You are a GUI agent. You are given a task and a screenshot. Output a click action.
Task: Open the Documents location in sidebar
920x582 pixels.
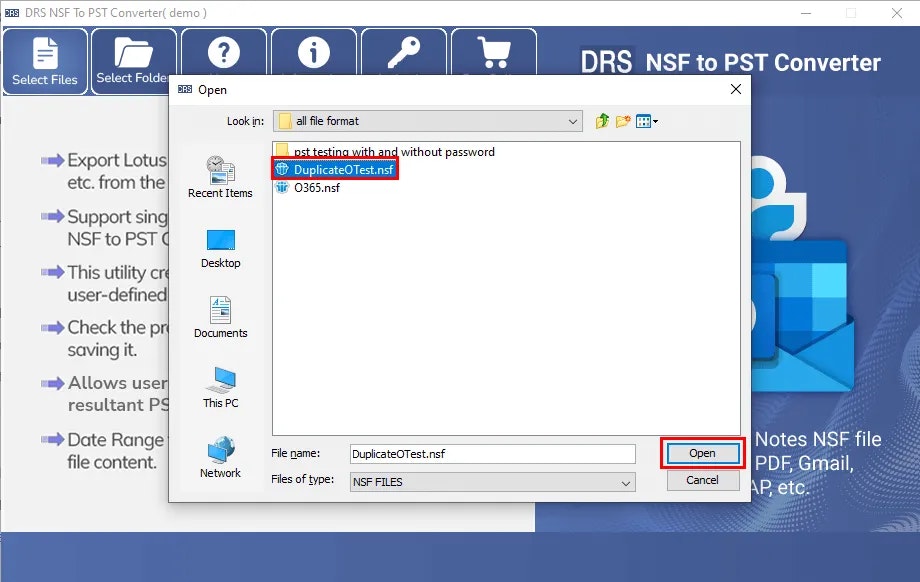(x=221, y=317)
